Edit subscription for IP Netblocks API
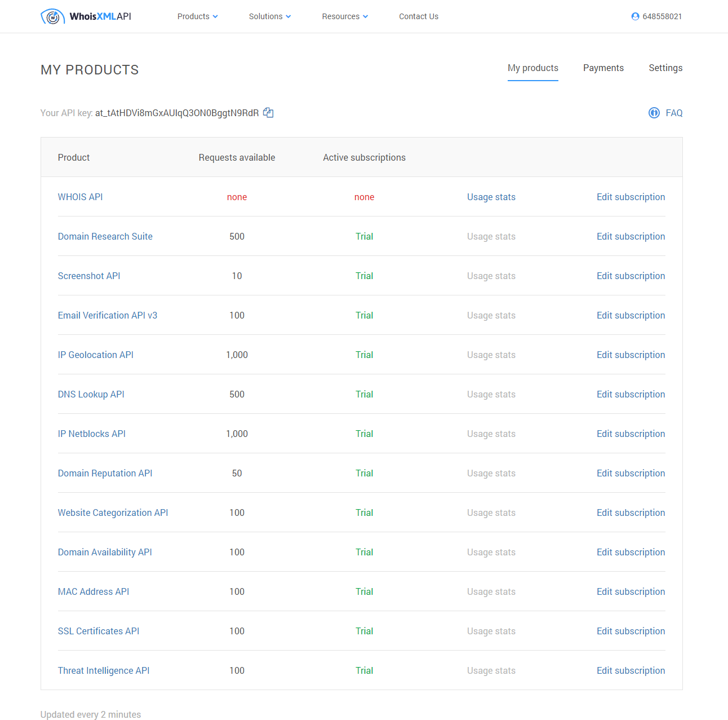 tap(631, 434)
